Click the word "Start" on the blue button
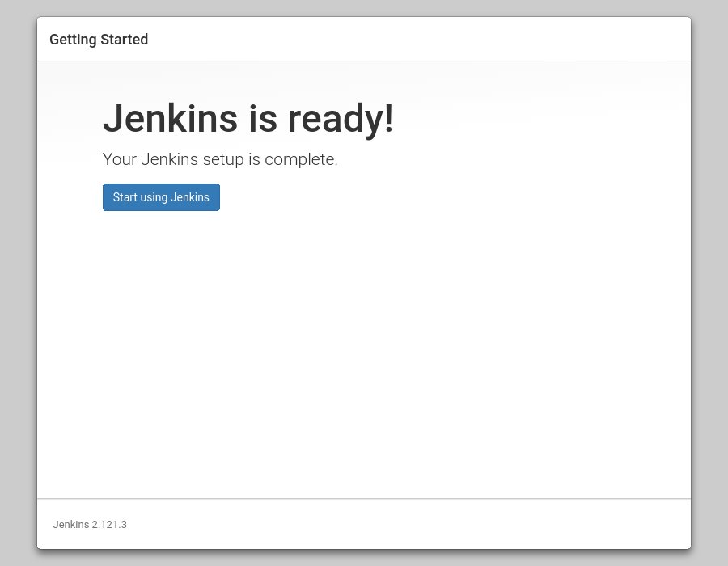The image size is (728, 566). [x=125, y=197]
